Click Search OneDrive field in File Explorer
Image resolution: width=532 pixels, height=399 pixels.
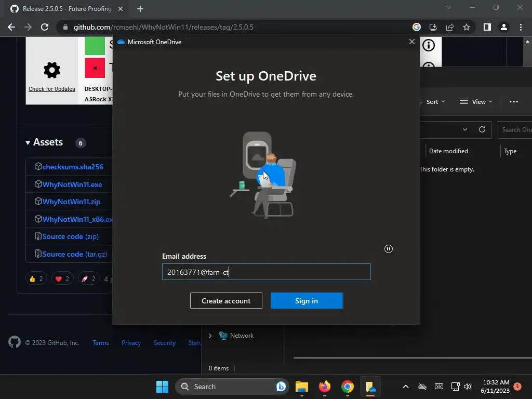pos(515,129)
